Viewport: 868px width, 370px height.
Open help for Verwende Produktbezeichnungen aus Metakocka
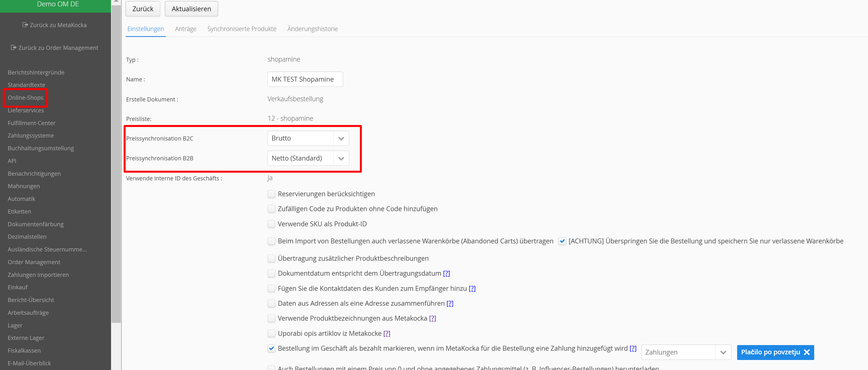coord(432,318)
